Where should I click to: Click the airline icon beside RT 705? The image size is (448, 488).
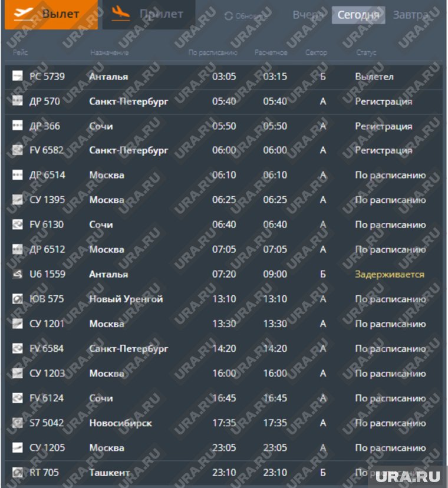pos(18,472)
